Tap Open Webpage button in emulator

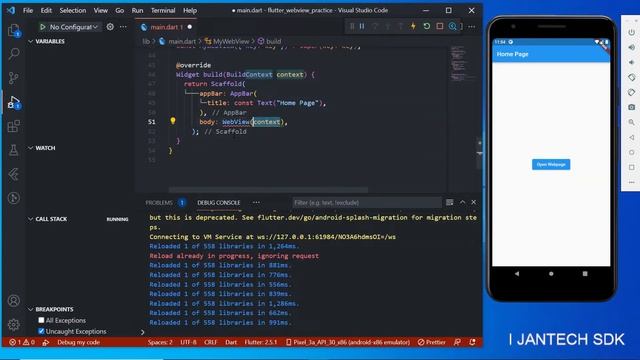point(551,164)
